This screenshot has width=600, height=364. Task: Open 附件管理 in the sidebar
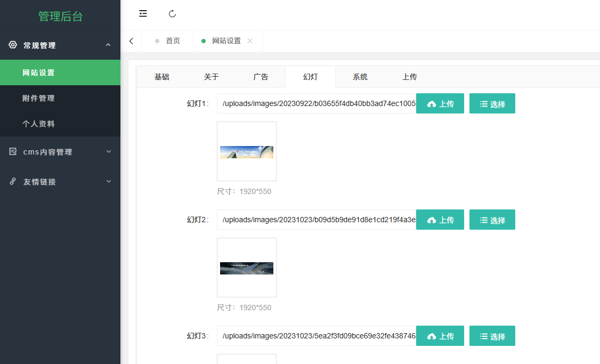tap(60, 98)
